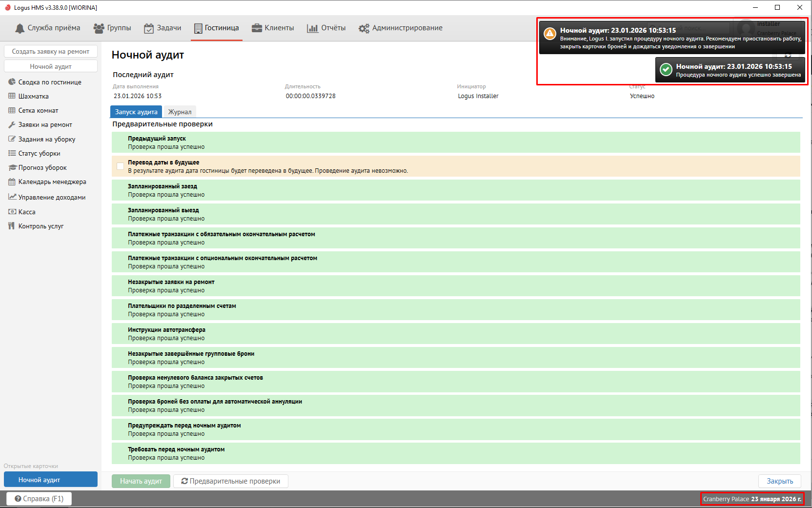Click the table icon for Сетка комнат
Screen dimensions: 812x508
[12, 110]
